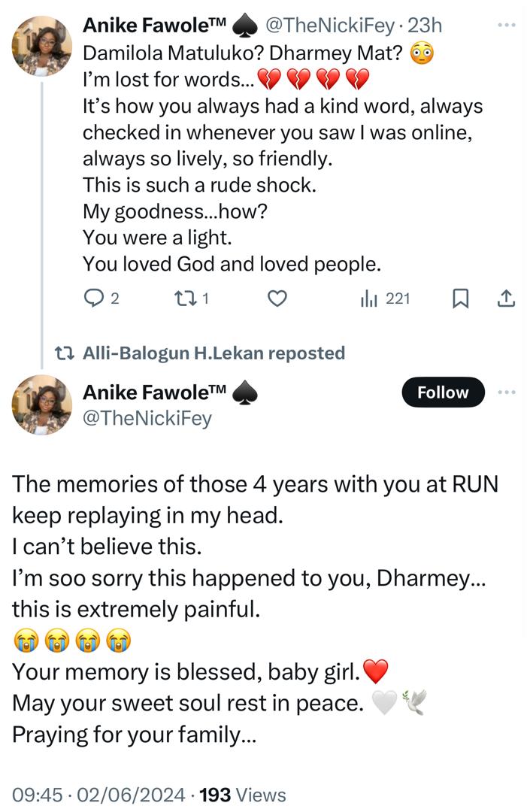Open first tweet's profile avatar
Screen dimensions: 530x812
(x=41, y=45)
